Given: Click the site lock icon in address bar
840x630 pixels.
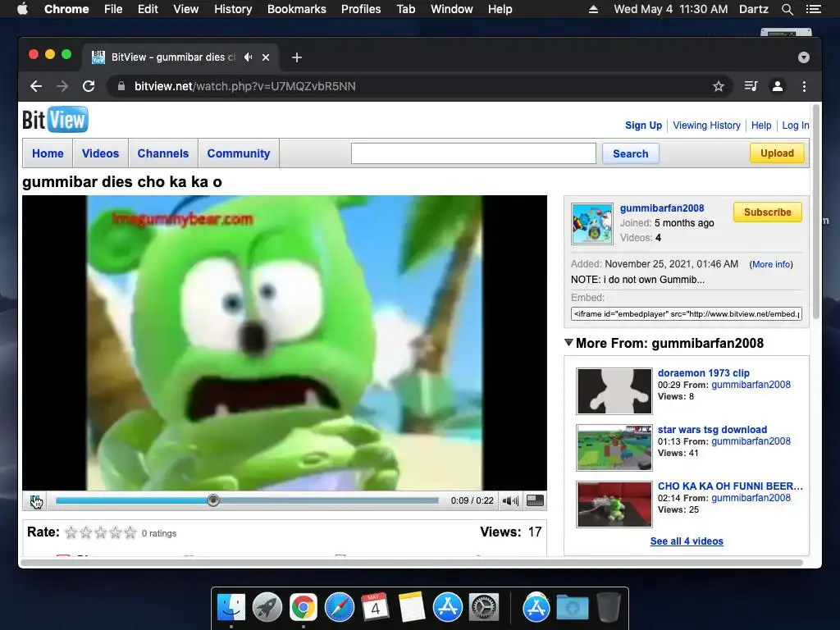Looking at the screenshot, I should (121, 86).
